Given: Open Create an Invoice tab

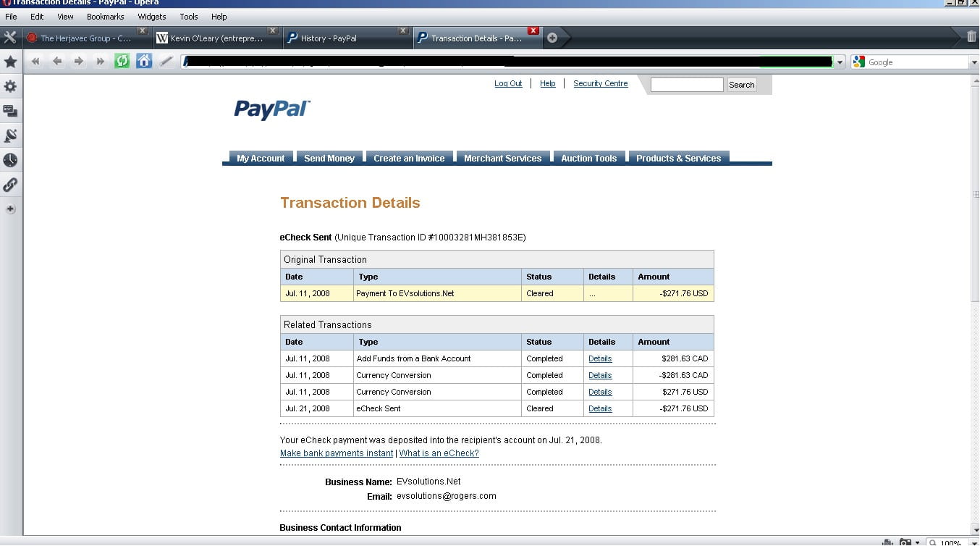Looking at the screenshot, I should click(409, 158).
